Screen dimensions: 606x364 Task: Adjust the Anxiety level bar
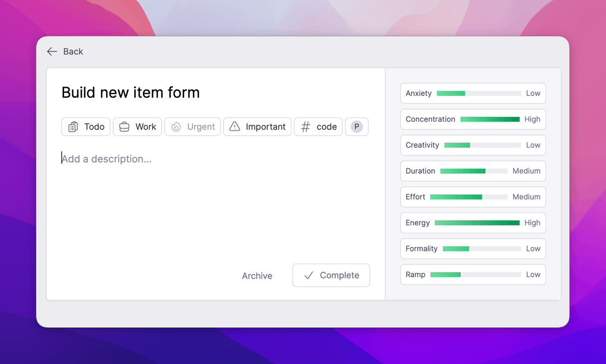(479, 93)
